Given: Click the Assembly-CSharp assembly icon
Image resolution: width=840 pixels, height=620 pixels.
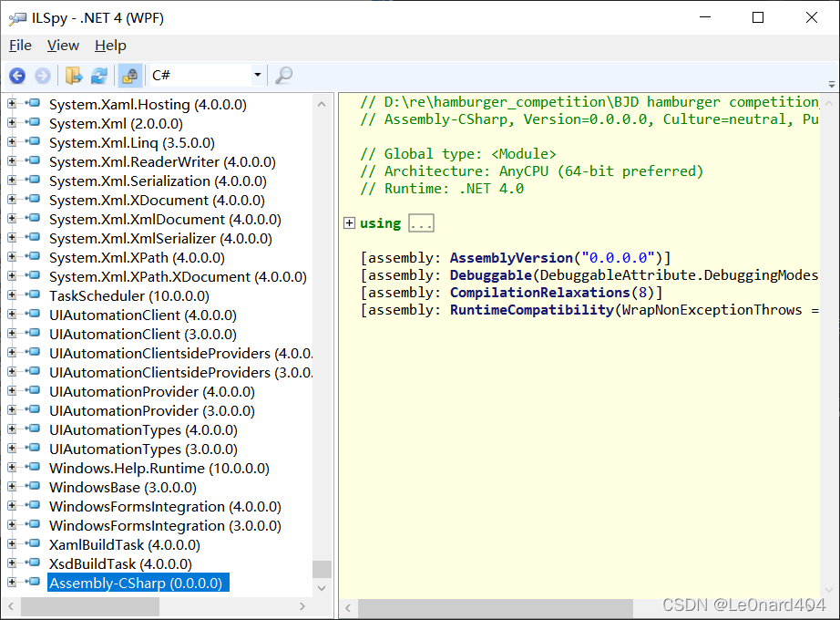Looking at the screenshot, I should (33, 582).
